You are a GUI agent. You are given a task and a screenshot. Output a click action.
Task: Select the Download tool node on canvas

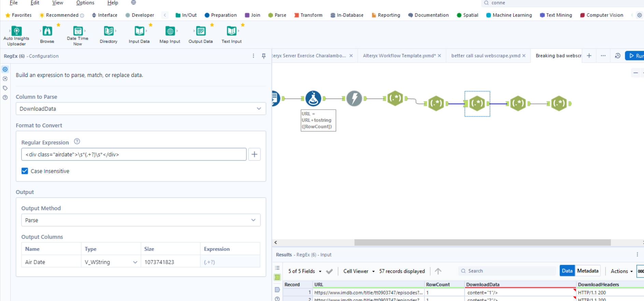click(x=354, y=98)
